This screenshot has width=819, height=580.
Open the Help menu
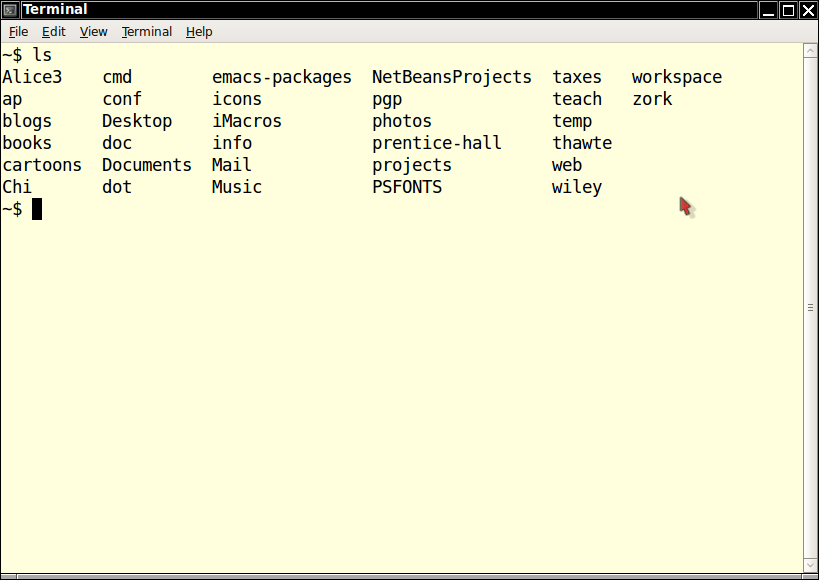pos(199,32)
